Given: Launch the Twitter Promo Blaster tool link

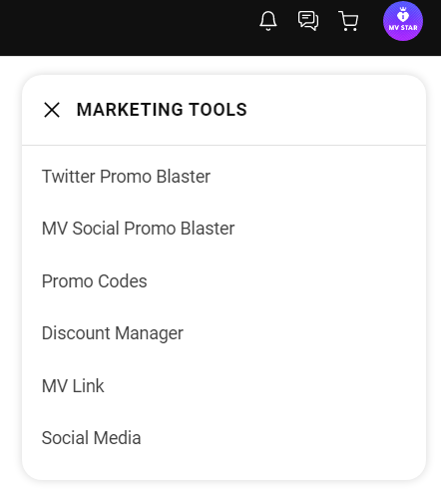Looking at the screenshot, I should [126, 176].
